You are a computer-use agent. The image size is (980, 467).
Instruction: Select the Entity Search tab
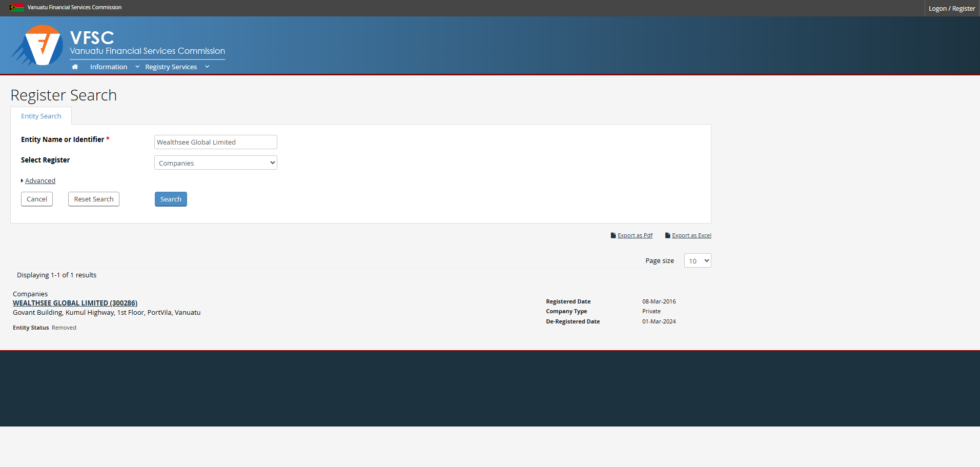41,116
